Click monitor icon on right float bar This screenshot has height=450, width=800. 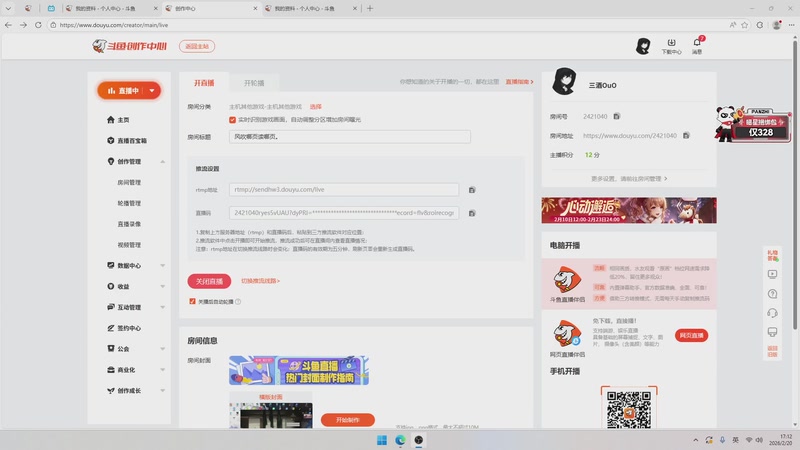(772, 332)
